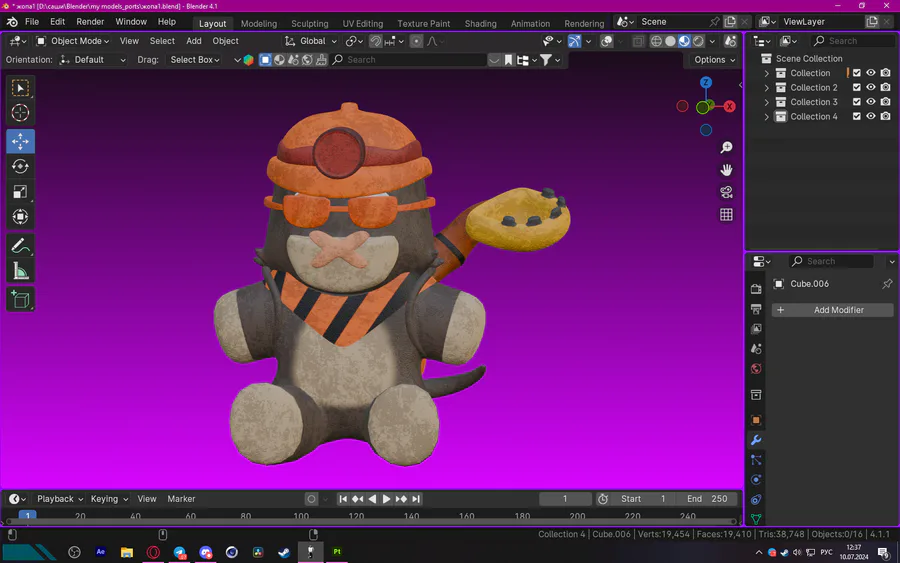The height and width of the screenshot is (563, 900).
Task: Uncheck the first Collection's checkbox
Action: click(x=856, y=73)
